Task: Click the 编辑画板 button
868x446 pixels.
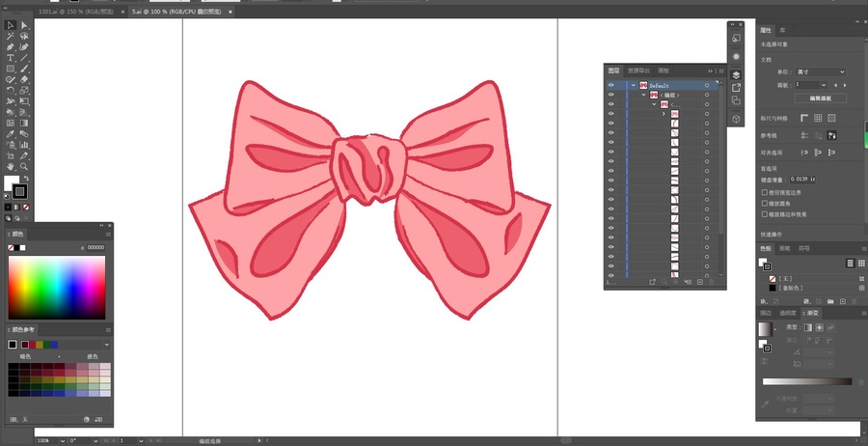Action: [x=821, y=98]
